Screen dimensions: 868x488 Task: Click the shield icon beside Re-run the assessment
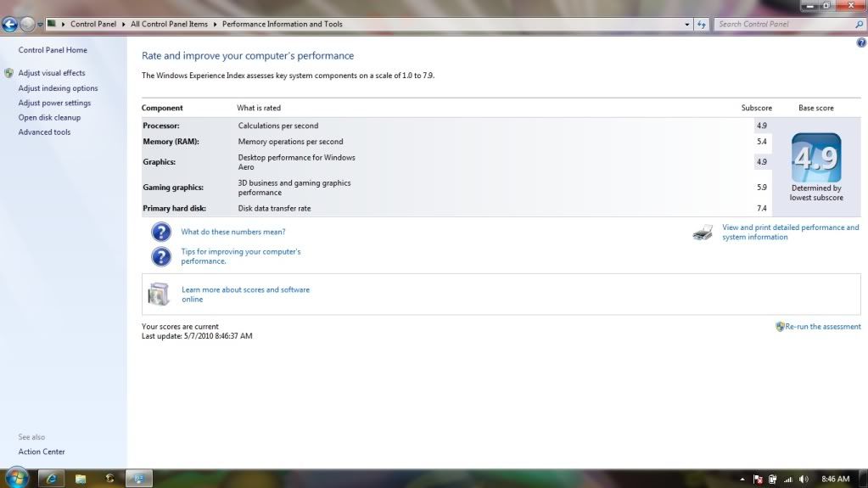[x=780, y=327]
